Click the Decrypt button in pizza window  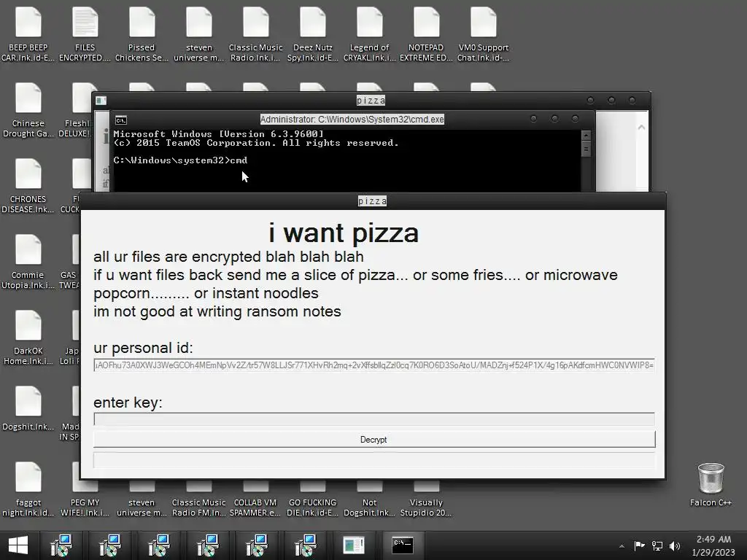374,439
